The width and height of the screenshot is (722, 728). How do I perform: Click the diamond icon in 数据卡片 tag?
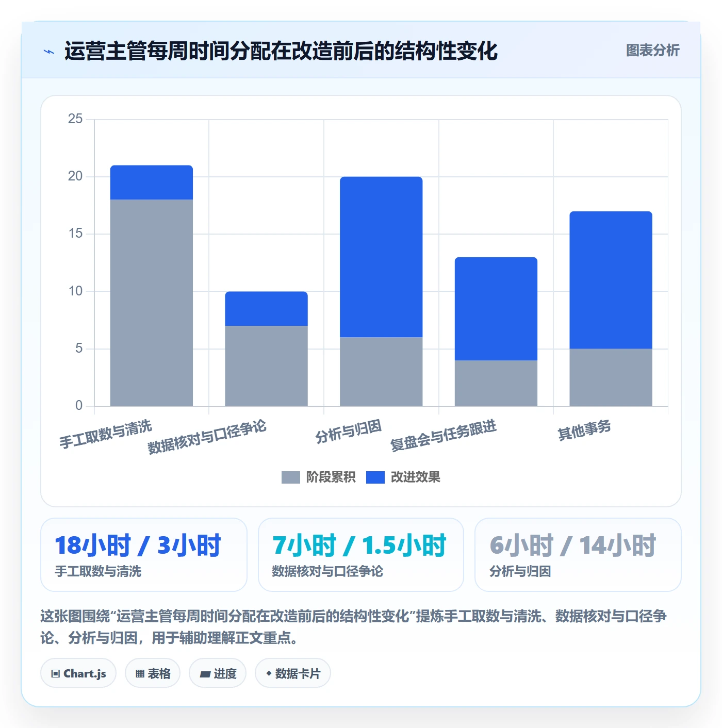pos(269,673)
